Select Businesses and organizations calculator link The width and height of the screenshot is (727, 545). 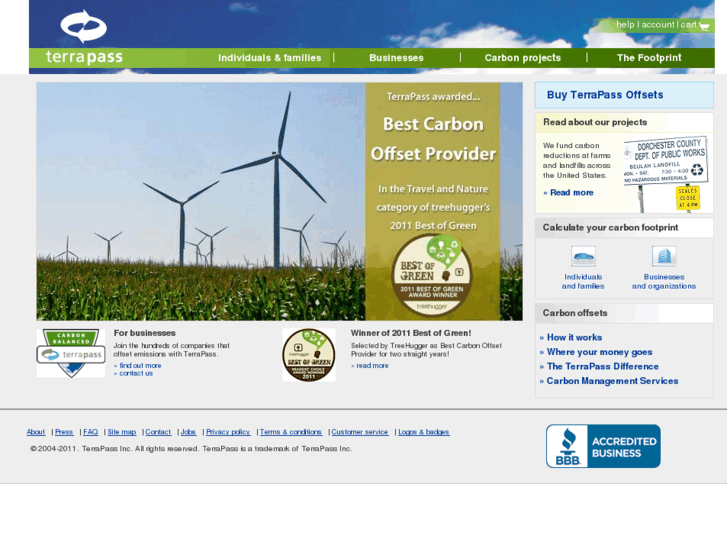(664, 282)
